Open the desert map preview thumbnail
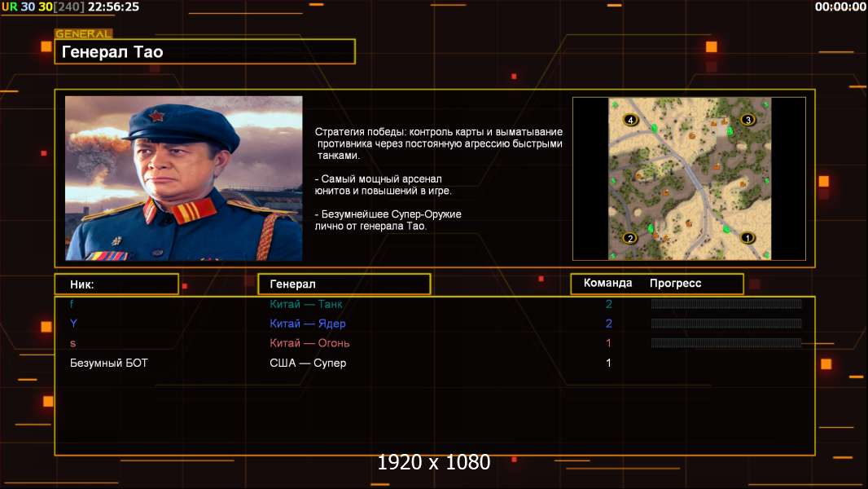 pos(689,178)
